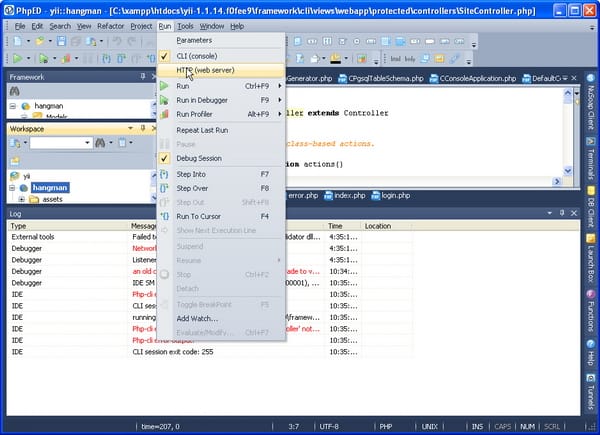
Task: Click Time column header in Log
Action: point(342,226)
